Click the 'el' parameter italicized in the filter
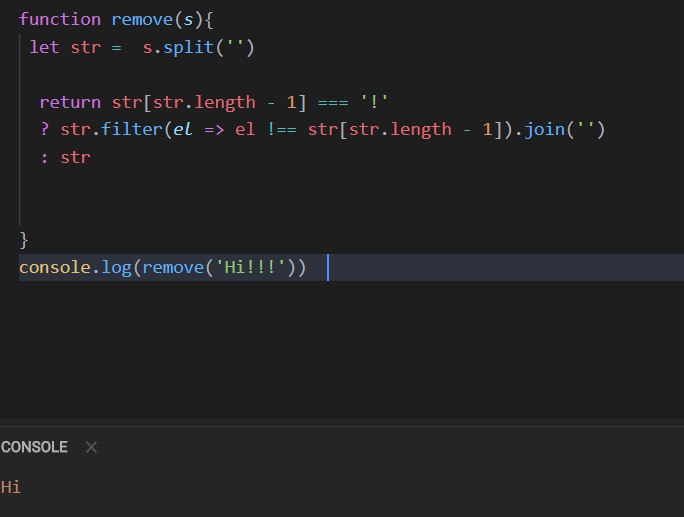This screenshot has height=517, width=684. pyautogui.click(x=182, y=130)
